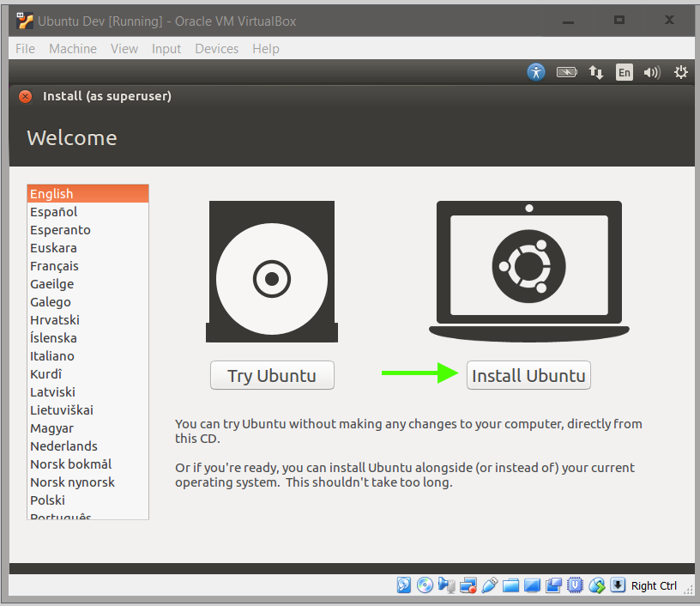The width and height of the screenshot is (700, 606).
Task: Select Español in the language list
Action: (x=88, y=212)
